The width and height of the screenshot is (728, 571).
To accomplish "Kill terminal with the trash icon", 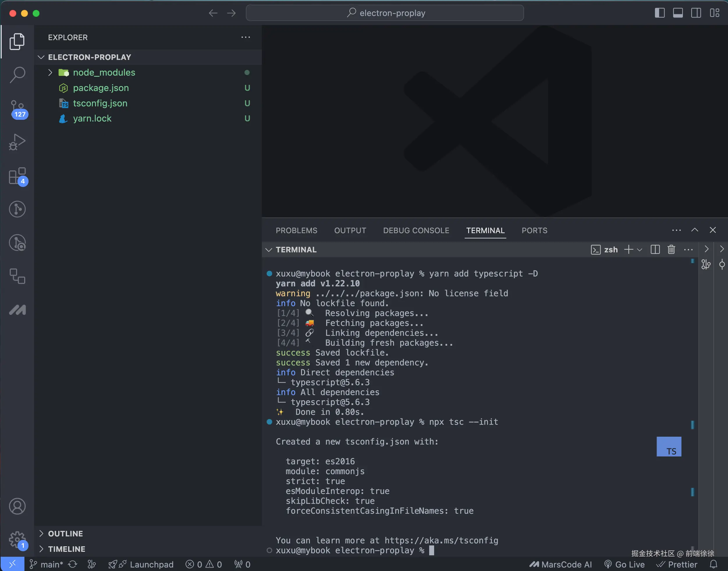I will point(671,249).
